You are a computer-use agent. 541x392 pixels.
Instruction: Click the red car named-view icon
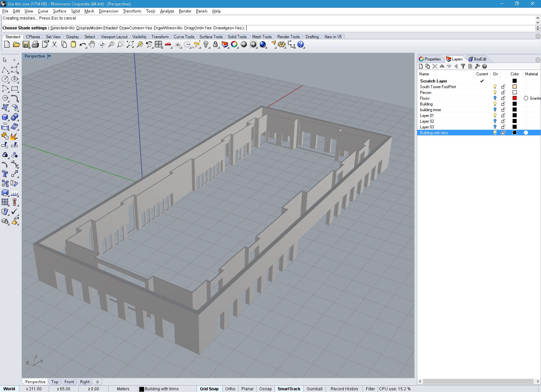168,44
